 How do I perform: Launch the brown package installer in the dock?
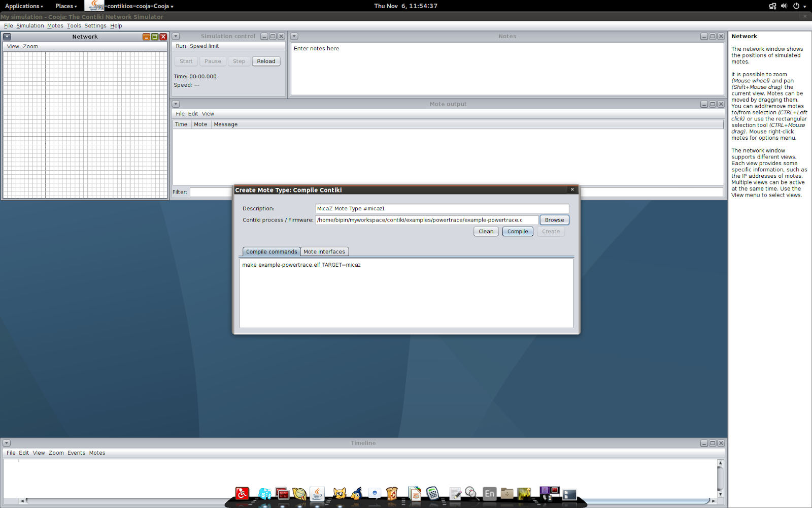pos(392,493)
